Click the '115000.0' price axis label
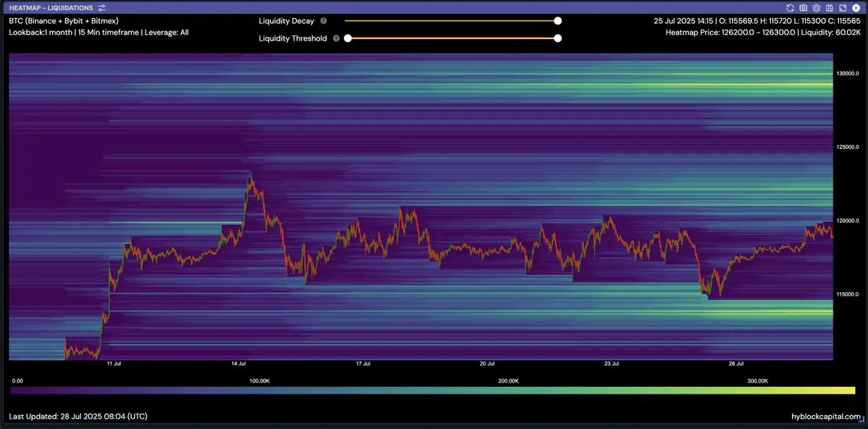868x429 pixels. pos(848,294)
